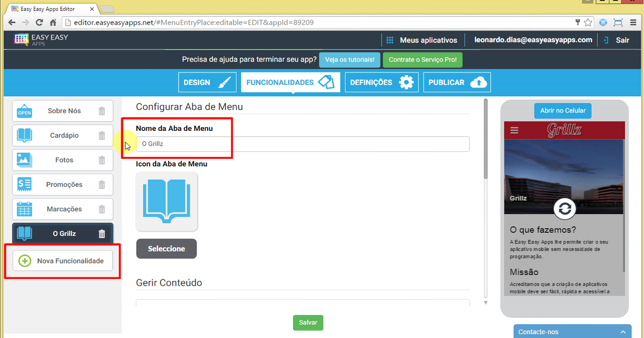Click the trash icon beside Cardápio

tap(102, 136)
